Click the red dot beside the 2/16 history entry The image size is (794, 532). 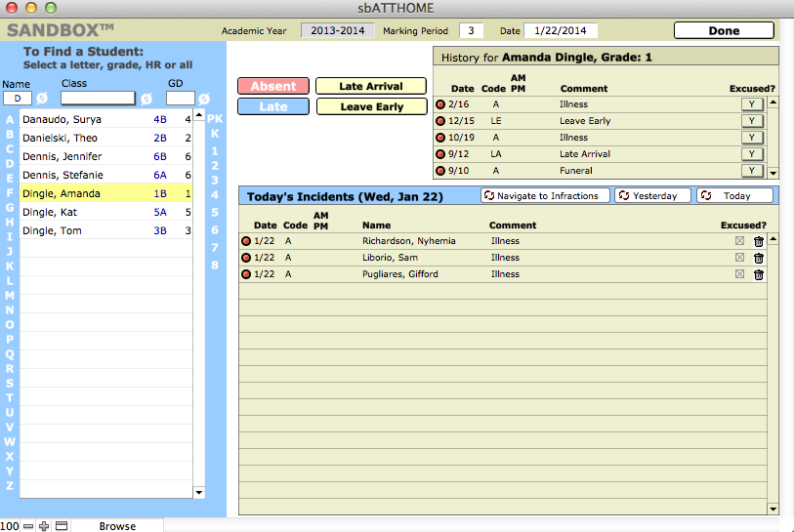coord(440,104)
